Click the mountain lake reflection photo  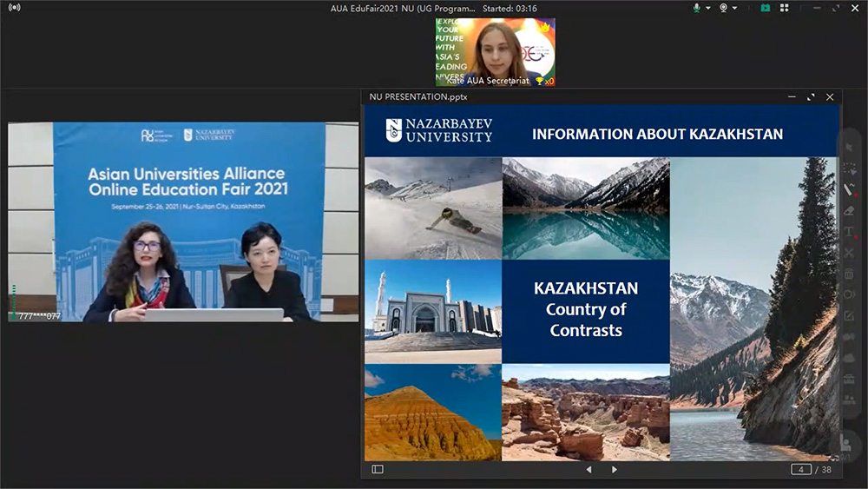(x=586, y=208)
